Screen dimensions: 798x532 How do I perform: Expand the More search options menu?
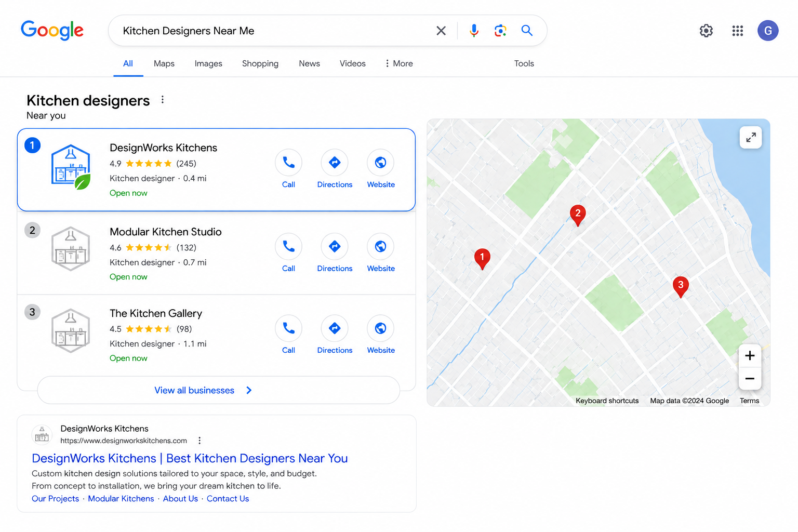click(x=399, y=63)
